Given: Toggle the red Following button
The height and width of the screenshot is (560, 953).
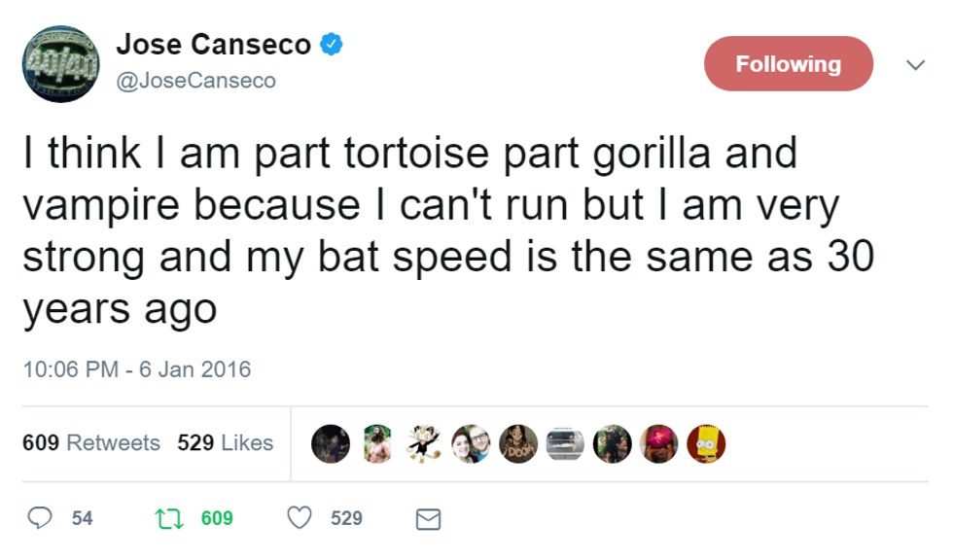Looking at the screenshot, I should coord(789,64).
